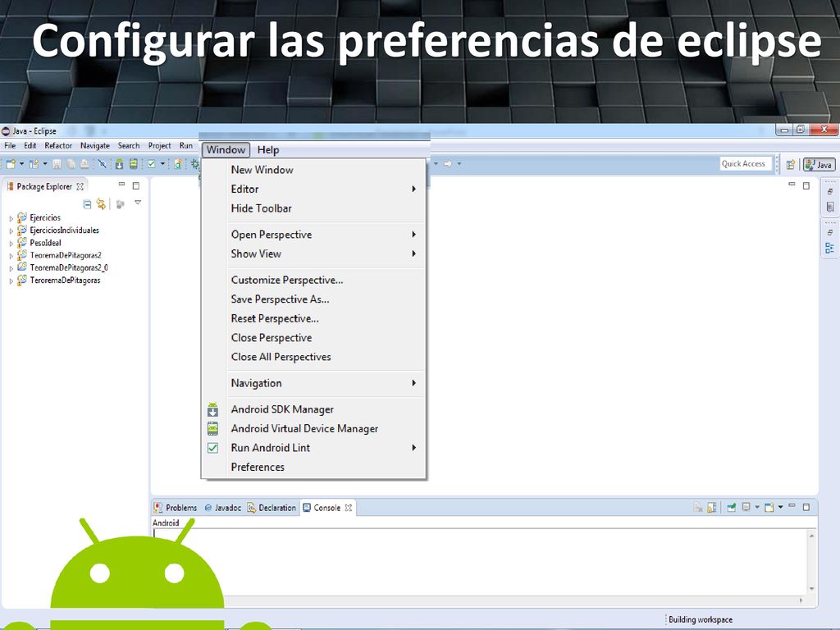The width and height of the screenshot is (840, 630).
Task: Click the Save toolbar icon
Action: 57,164
